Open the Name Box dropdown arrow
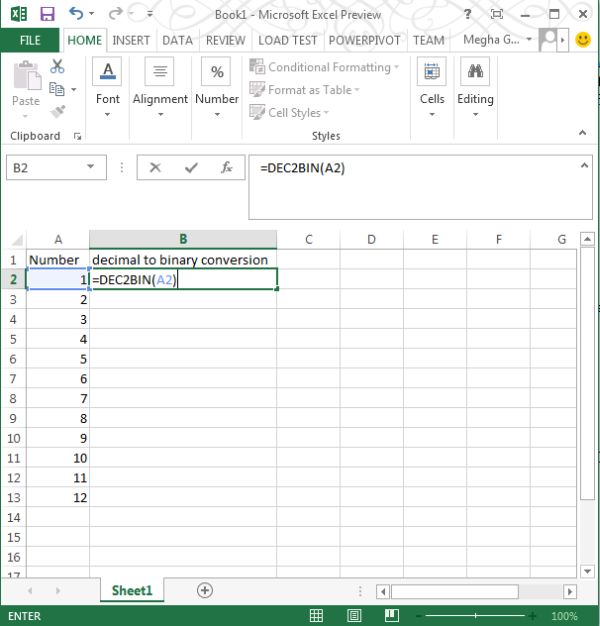 (91, 166)
